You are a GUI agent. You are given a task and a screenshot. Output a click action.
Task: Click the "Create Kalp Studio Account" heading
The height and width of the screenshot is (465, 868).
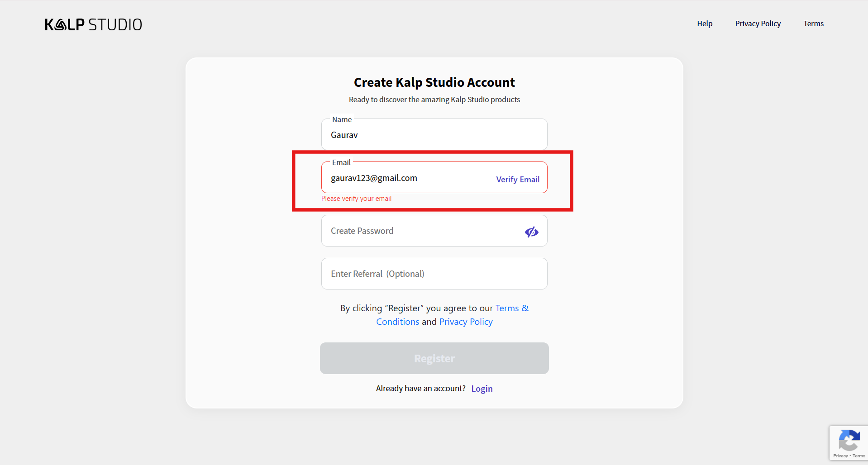(x=434, y=82)
